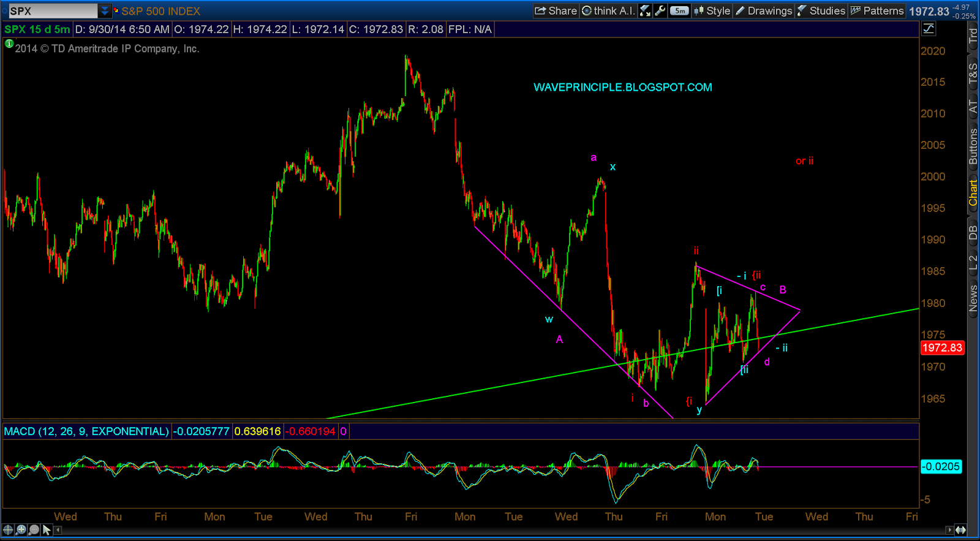Click the cyan -0.0205 MACD value bubble
Image resolution: width=980 pixels, height=541 pixels.
coord(941,466)
